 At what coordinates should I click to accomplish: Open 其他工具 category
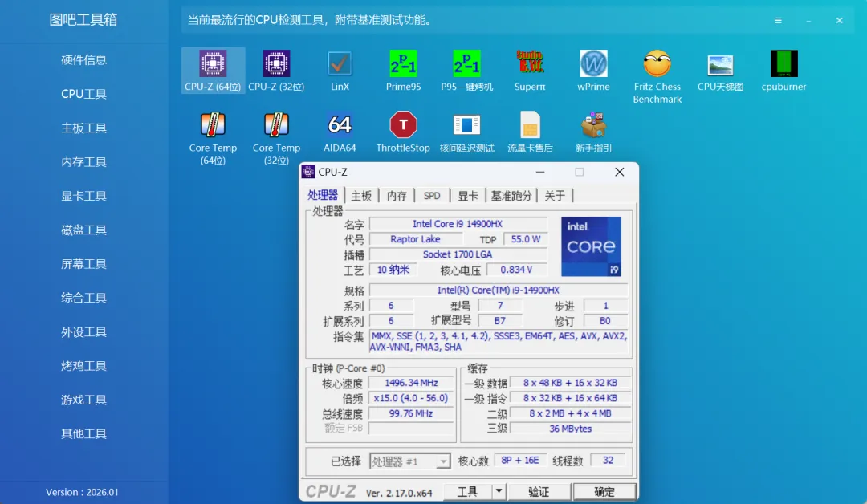click(x=83, y=434)
